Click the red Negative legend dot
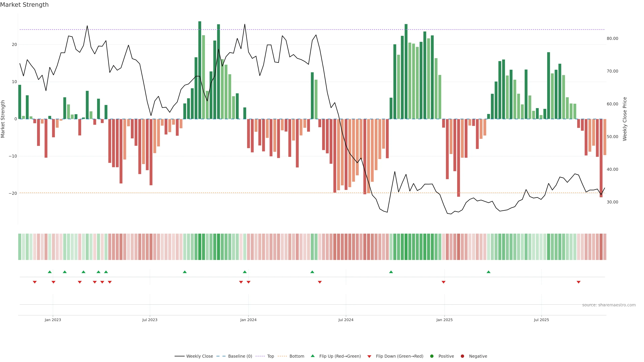Viewport: 644px width, 362px height. 462,356
